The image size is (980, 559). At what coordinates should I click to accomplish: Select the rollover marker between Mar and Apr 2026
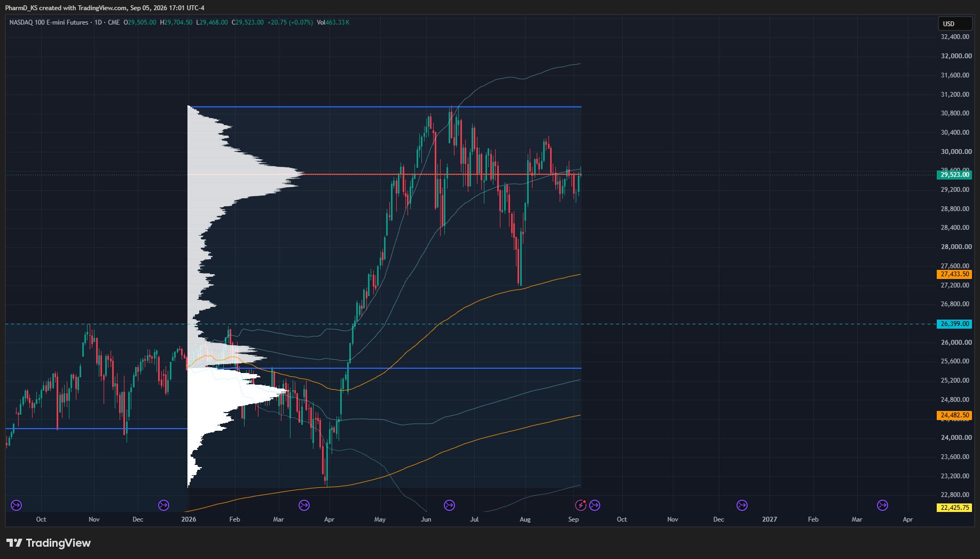point(304,505)
